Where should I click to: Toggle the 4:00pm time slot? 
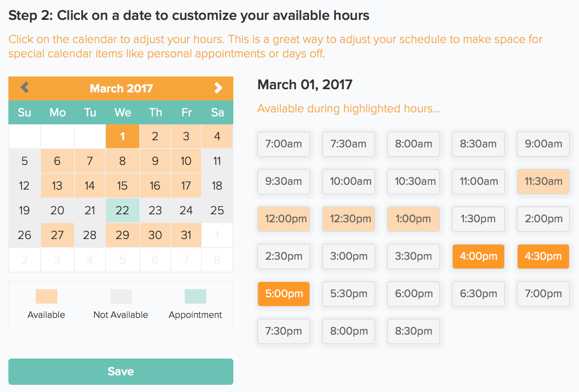[478, 256]
